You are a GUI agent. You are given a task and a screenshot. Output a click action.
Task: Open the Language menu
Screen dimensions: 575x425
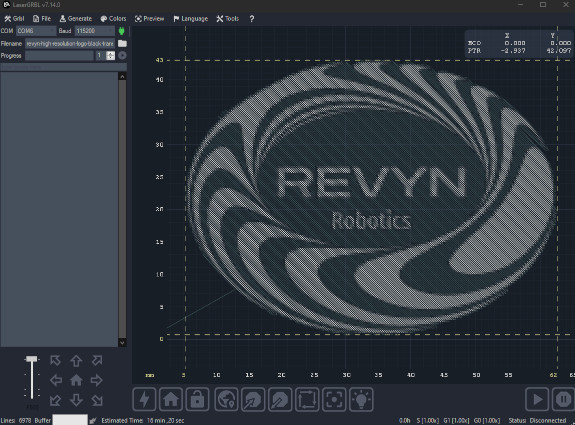[x=191, y=19]
